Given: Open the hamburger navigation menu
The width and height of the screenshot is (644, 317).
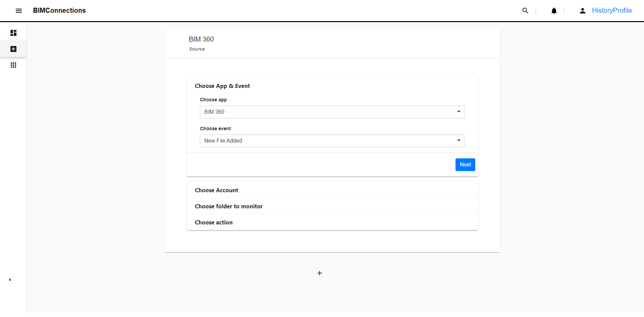Looking at the screenshot, I should pos(19,11).
